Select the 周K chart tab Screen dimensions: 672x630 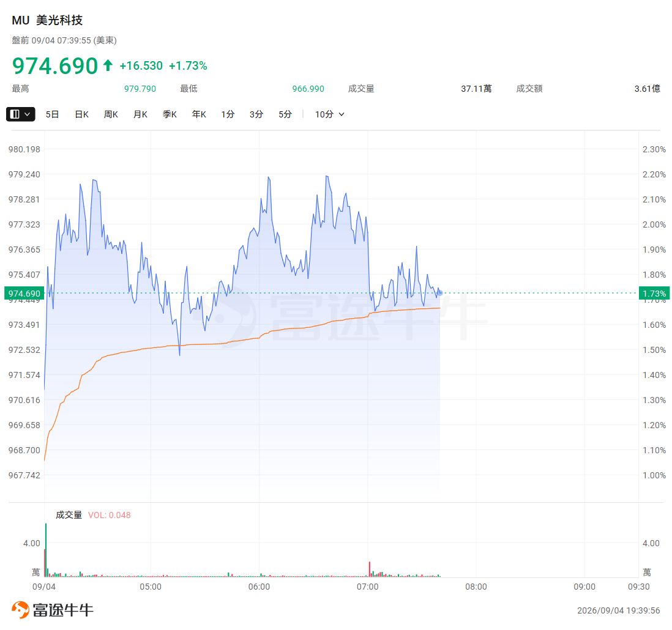coord(111,114)
